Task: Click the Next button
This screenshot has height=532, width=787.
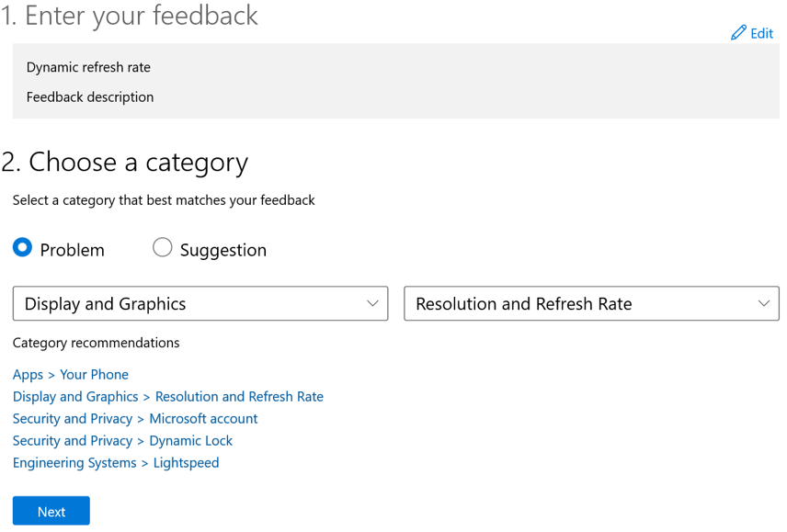Action: pos(51,511)
